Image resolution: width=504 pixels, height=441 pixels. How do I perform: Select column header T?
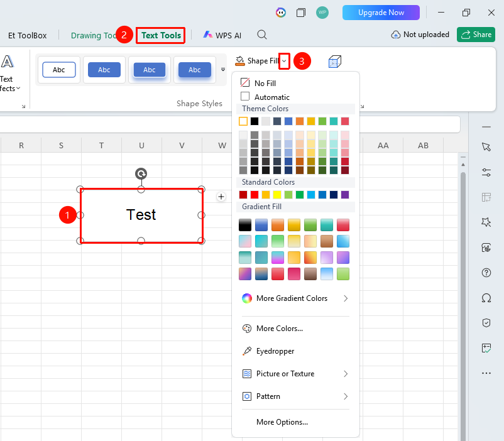[x=102, y=146]
